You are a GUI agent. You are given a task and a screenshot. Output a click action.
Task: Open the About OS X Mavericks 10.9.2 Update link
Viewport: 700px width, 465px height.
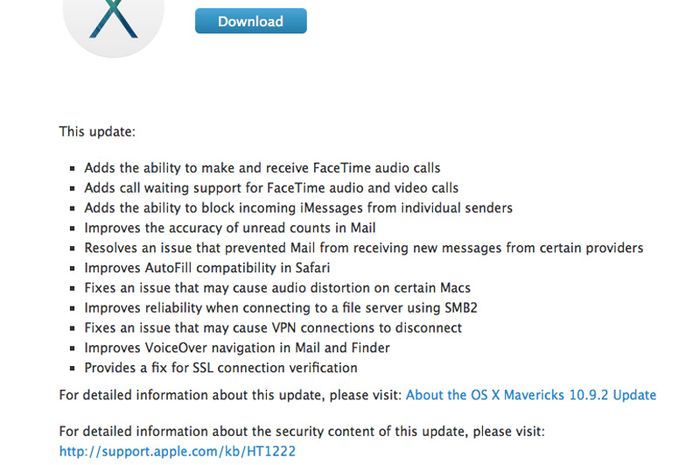(531, 395)
